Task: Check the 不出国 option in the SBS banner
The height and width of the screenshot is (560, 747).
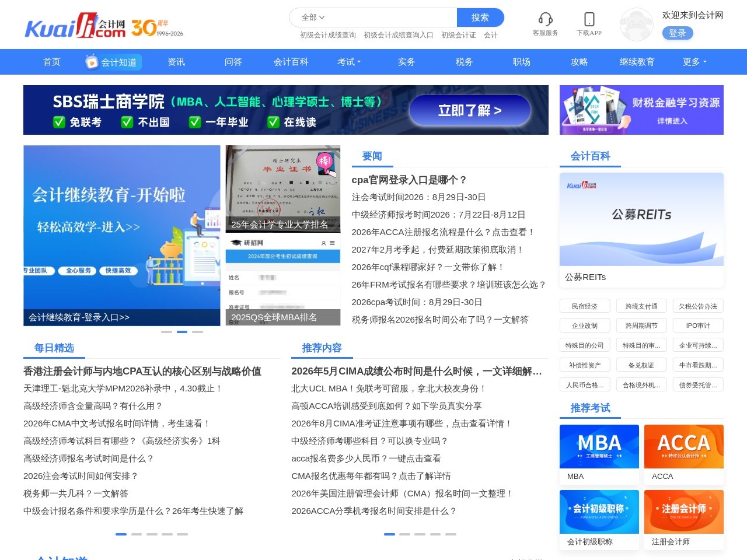Action: [127, 123]
